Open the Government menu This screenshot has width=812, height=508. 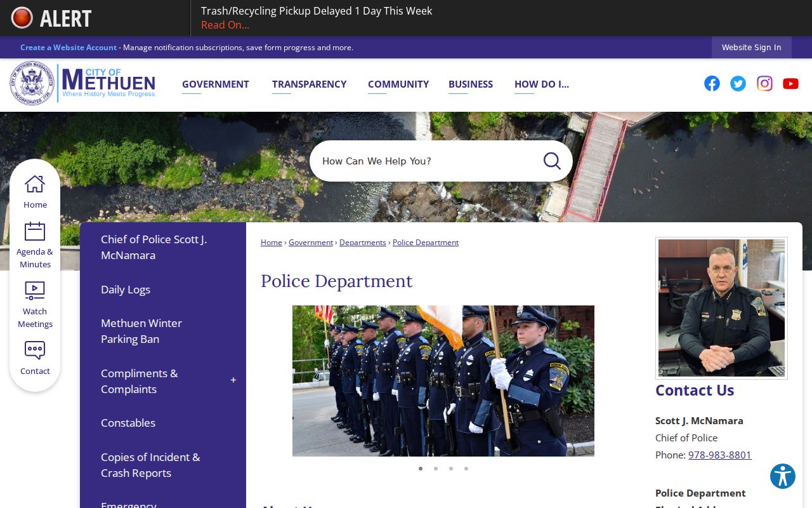216,84
